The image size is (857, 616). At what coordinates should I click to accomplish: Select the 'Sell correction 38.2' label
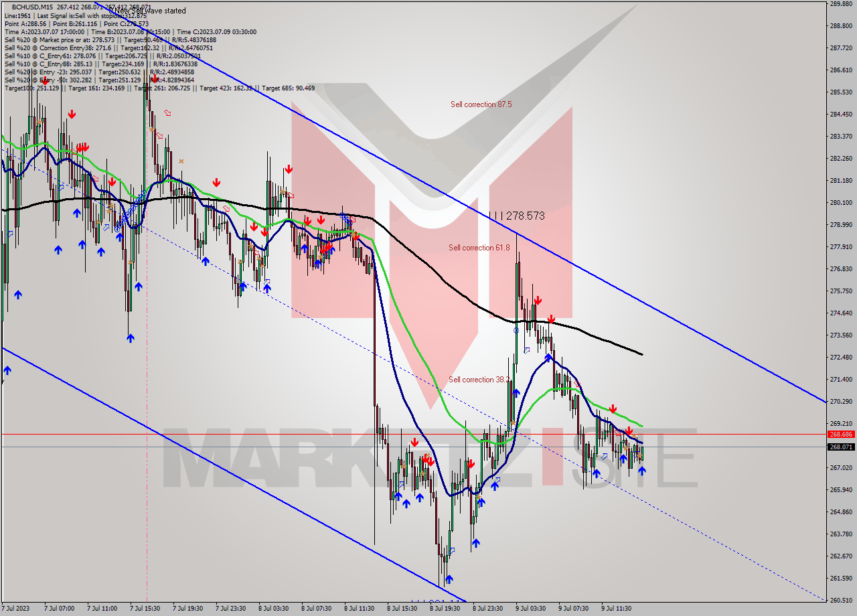pyautogui.click(x=479, y=380)
